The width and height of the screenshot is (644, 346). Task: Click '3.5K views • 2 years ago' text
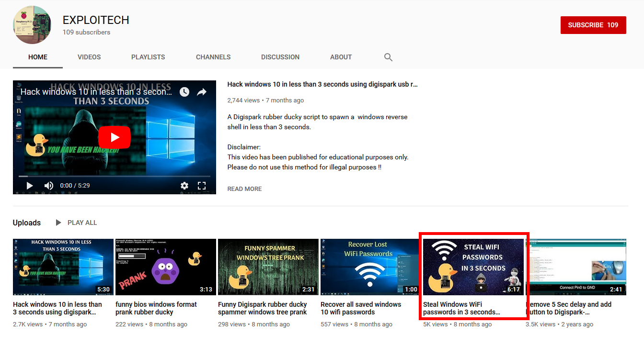(559, 324)
